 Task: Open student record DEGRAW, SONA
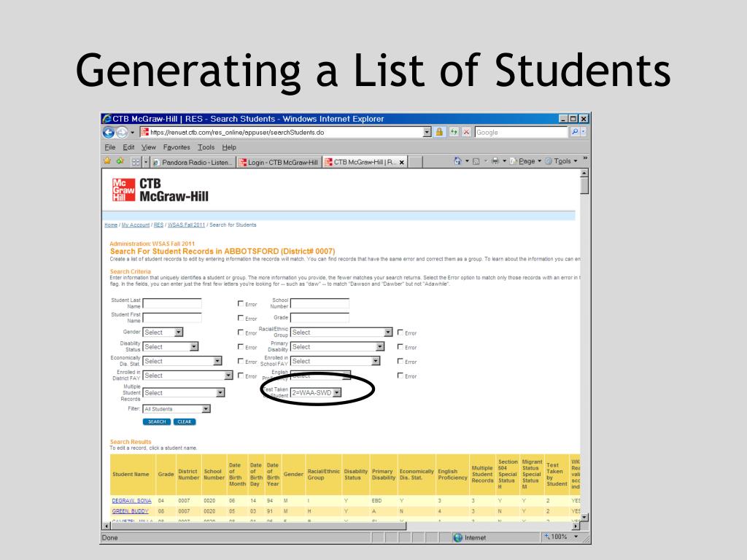coord(131,501)
